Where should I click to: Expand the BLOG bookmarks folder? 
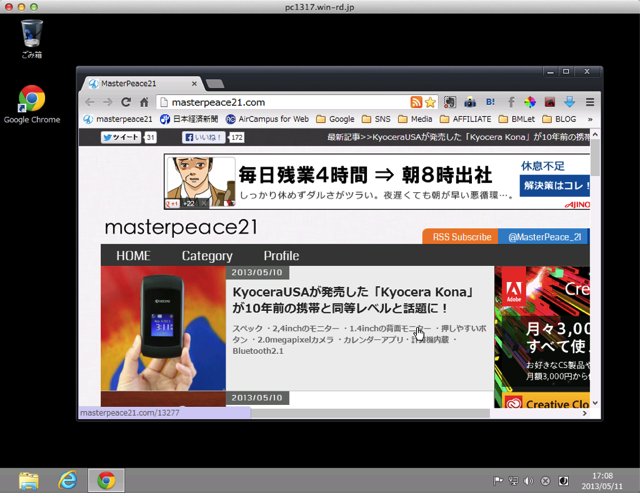click(559, 119)
